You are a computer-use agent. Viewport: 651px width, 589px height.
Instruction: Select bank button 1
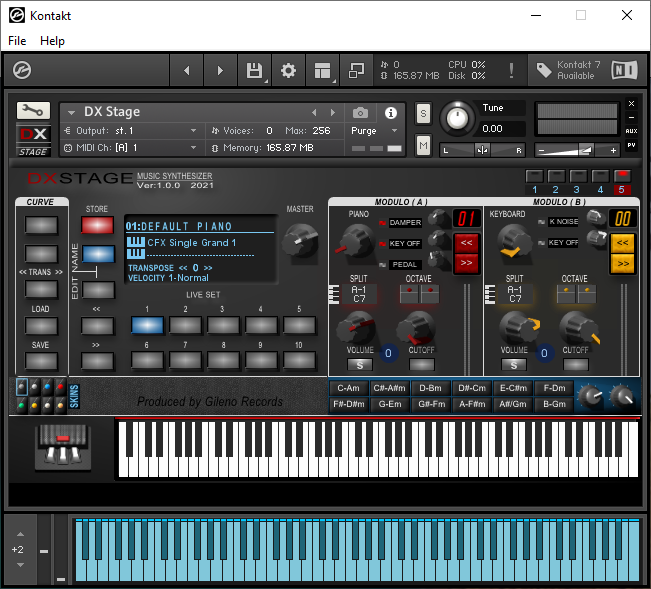tap(534, 176)
